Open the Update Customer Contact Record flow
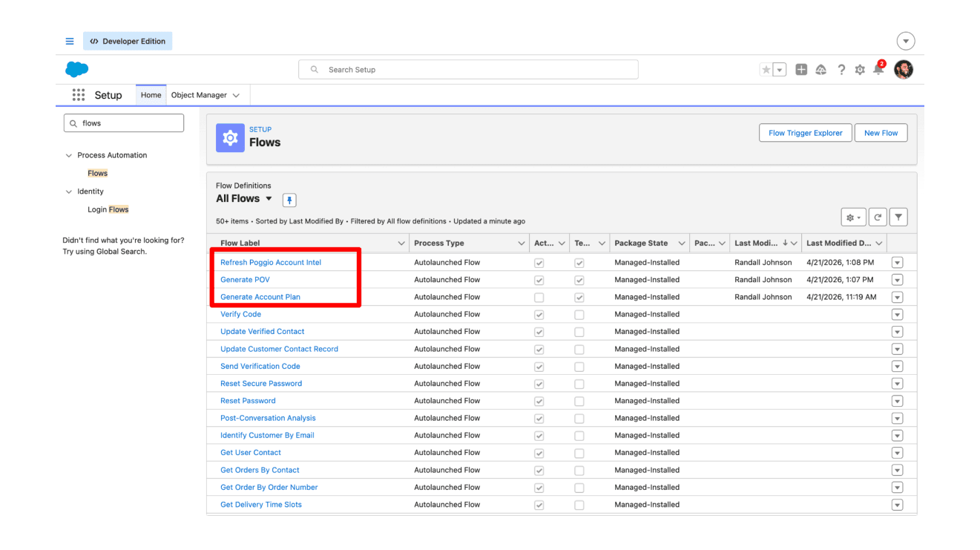The width and height of the screenshot is (980, 550). pos(279,349)
